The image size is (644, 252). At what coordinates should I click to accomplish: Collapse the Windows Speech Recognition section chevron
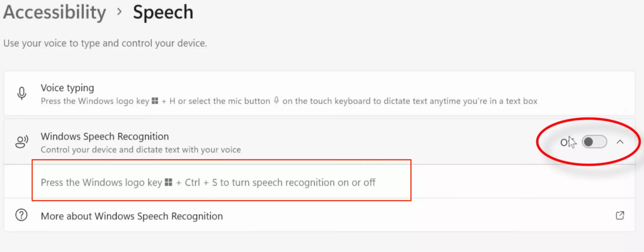(620, 142)
